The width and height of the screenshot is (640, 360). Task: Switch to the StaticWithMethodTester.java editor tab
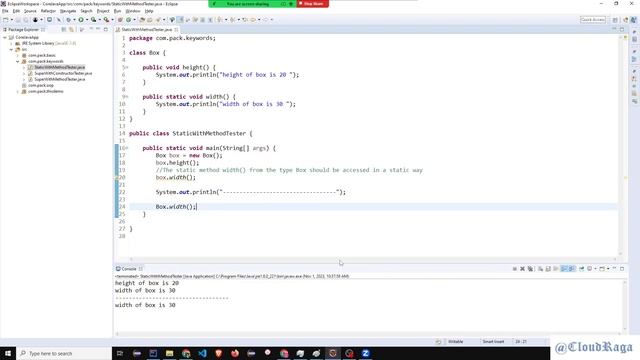147,29
